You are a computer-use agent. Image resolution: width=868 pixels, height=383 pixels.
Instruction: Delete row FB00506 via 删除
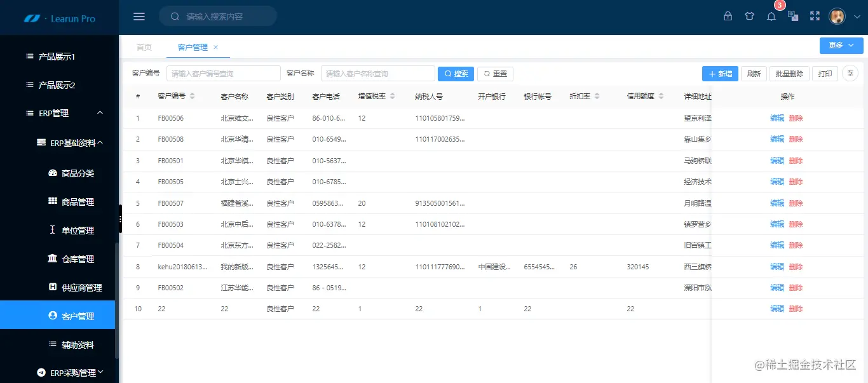796,118
